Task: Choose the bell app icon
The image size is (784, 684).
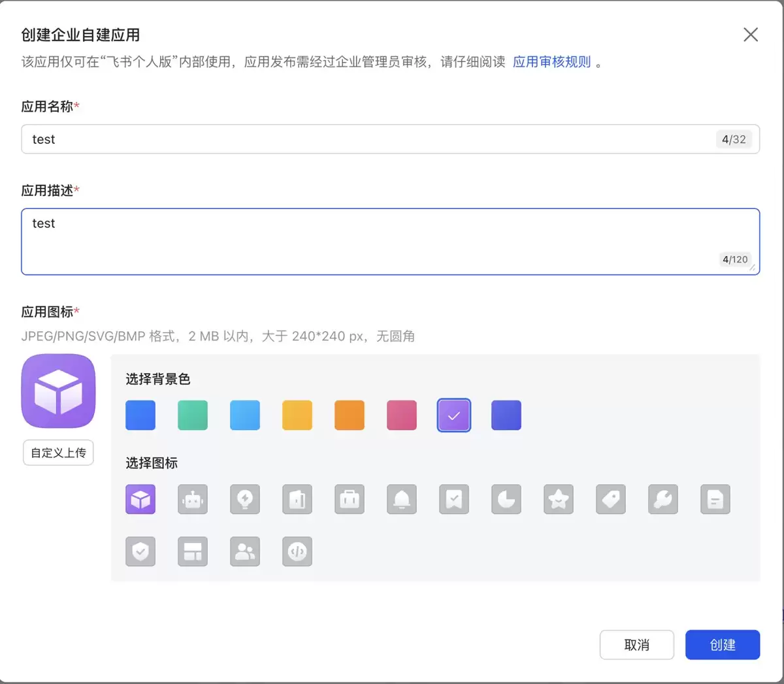Action: pyautogui.click(x=402, y=500)
